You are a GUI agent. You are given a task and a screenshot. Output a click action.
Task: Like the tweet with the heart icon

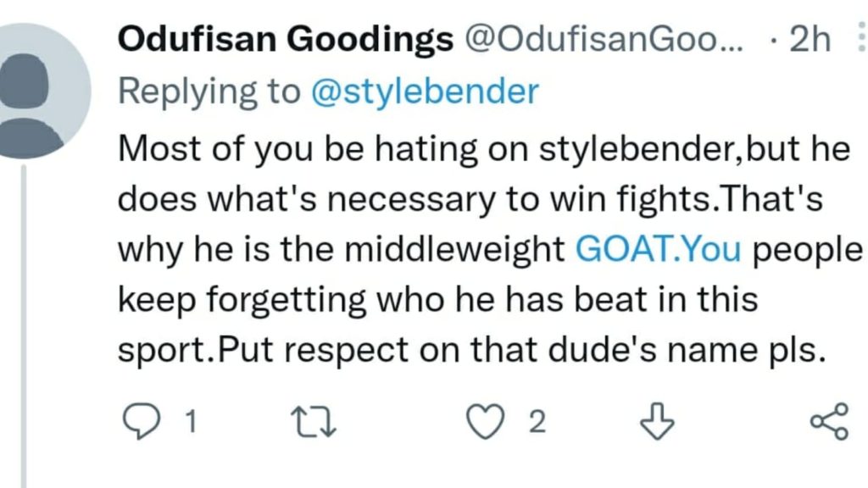485,422
